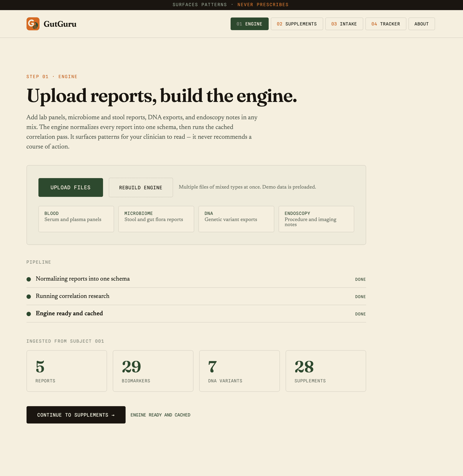This screenshot has height=476, width=463.
Task: Open the 28 Supplements stat card
Action: click(326, 371)
